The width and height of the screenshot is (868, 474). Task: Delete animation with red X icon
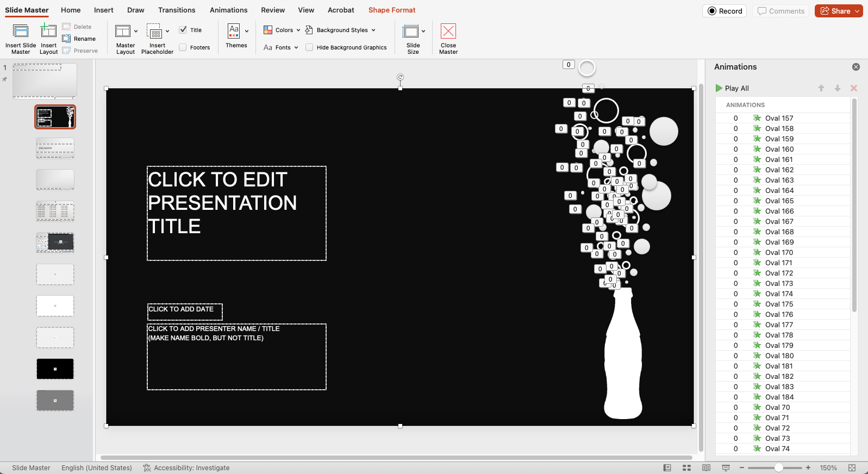[854, 88]
